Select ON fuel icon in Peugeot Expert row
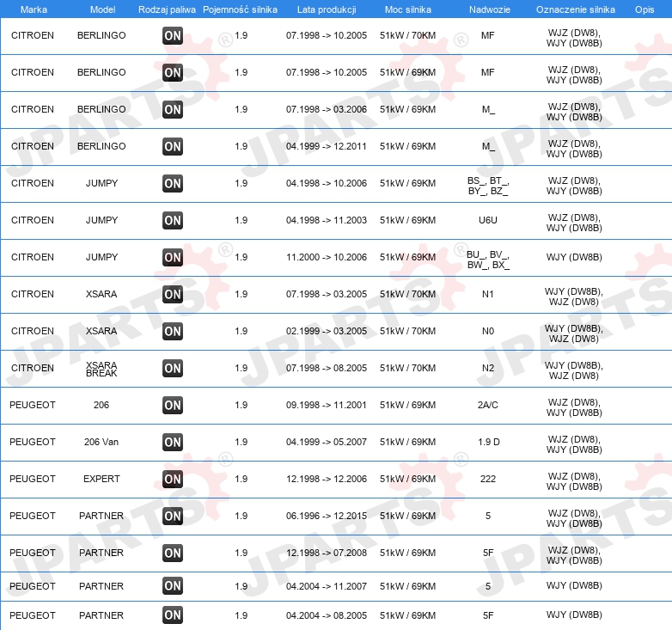The width and height of the screenshot is (672, 630). [x=173, y=479]
